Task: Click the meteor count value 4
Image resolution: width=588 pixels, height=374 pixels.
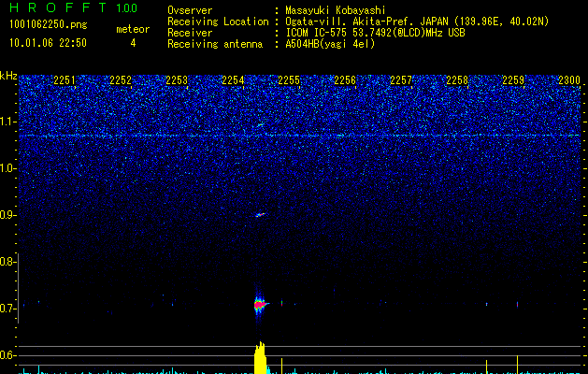Action: click(x=133, y=43)
